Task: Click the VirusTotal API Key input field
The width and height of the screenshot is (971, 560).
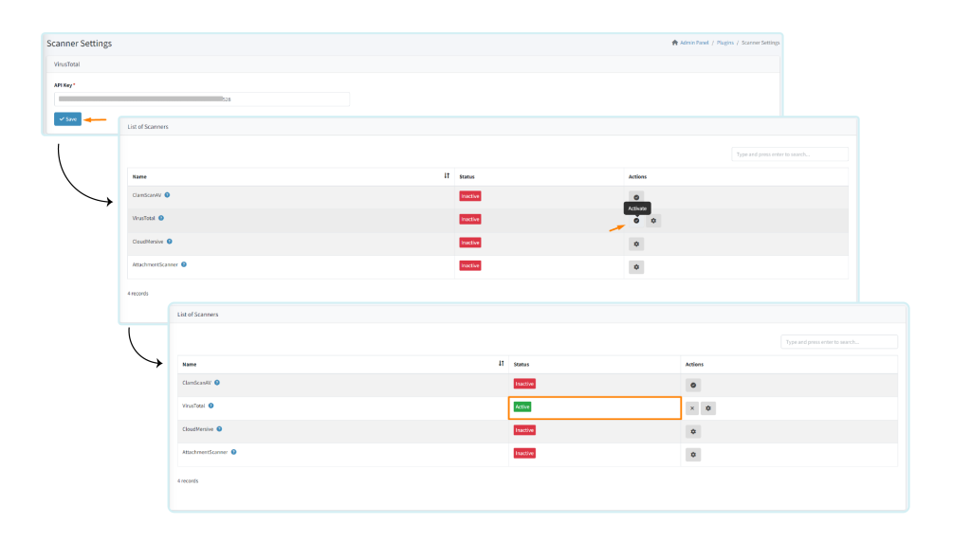Action: click(x=202, y=99)
